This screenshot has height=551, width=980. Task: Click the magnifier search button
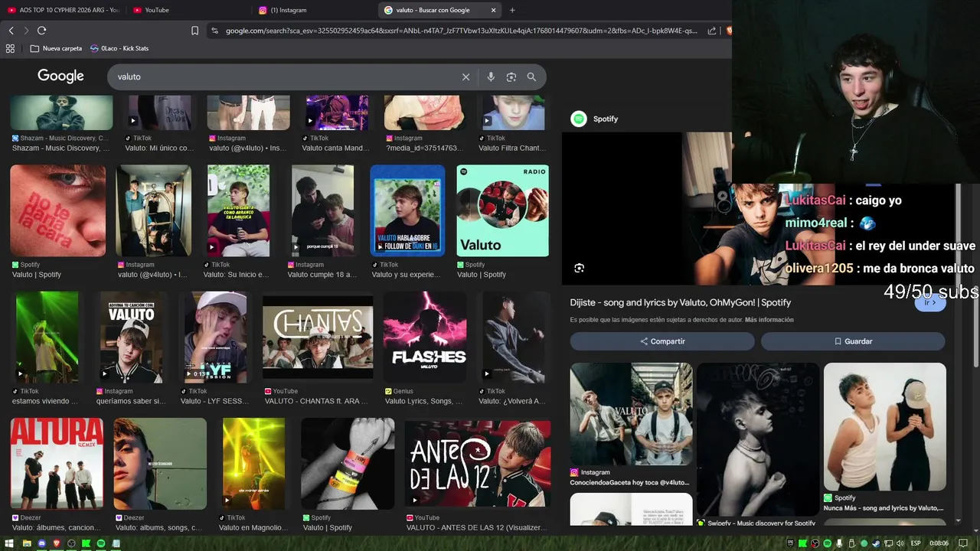[531, 77]
